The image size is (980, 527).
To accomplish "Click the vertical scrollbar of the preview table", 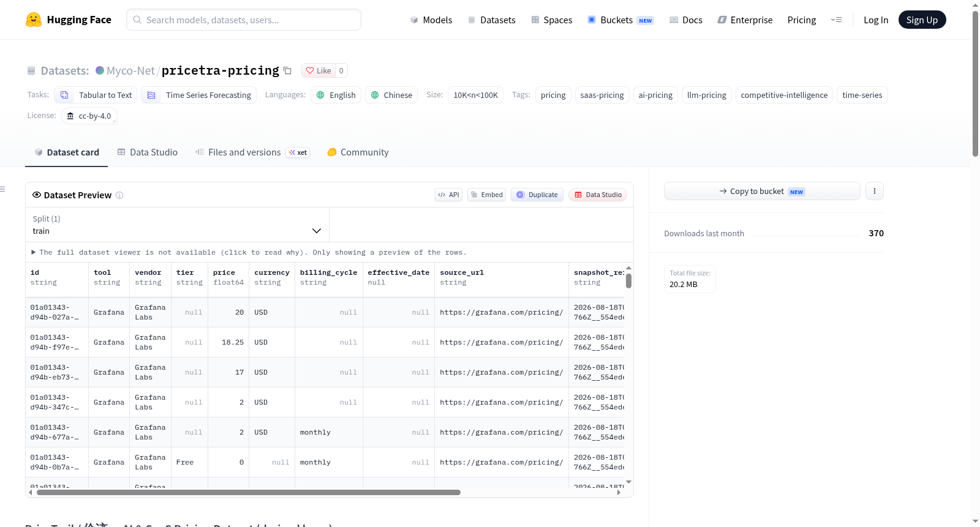I will (628, 281).
